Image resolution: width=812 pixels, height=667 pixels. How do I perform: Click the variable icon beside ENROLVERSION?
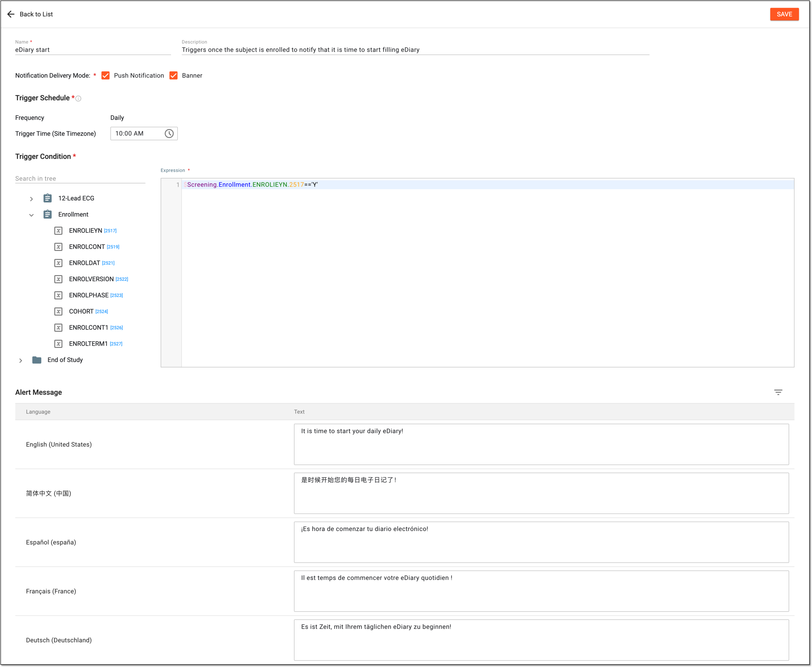pos(58,279)
